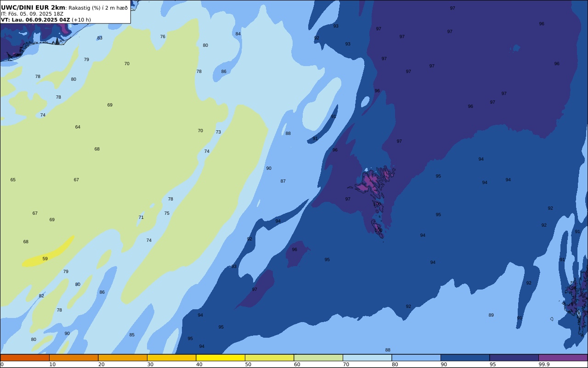This screenshot has width=588, height=368.
Task: Click the legend tick label 99.9
Action: click(x=544, y=364)
